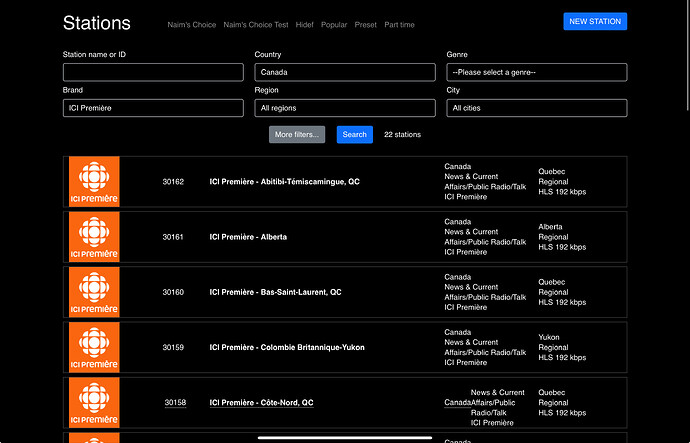The width and height of the screenshot is (690, 443).
Task: Open the Brand field with ICI Première
Action: pyautogui.click(x=153, y=108)
